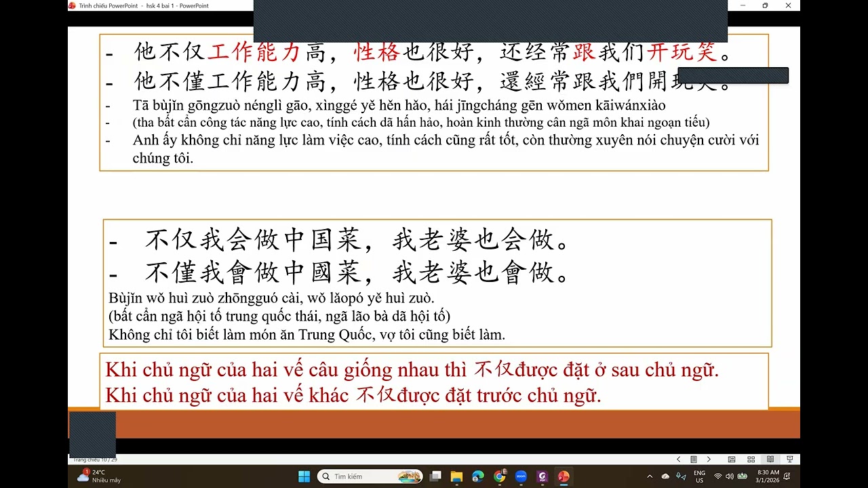The image size is (868, 488).
Task: Open Google Chrome from taskbar
Action: pos(500,476)
